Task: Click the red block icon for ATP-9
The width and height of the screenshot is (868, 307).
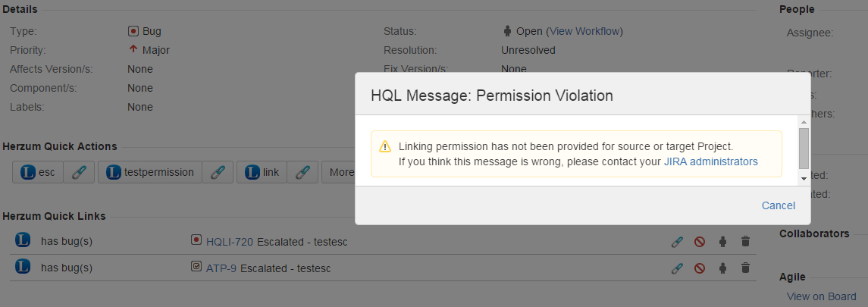Action: [700, 268]
